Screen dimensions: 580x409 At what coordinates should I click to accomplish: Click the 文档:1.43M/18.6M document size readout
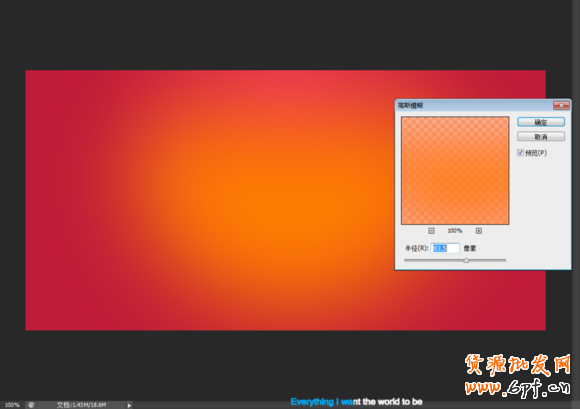point(81,405)
